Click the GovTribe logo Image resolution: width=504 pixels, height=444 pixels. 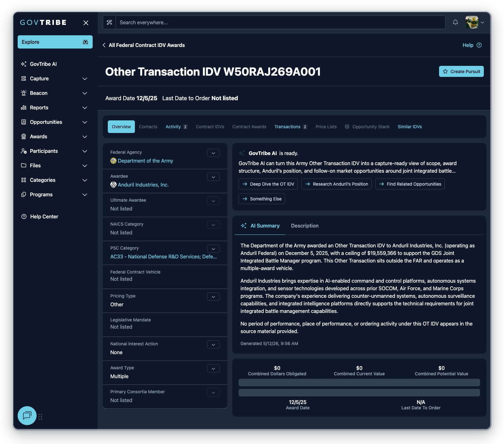(43, 23)
